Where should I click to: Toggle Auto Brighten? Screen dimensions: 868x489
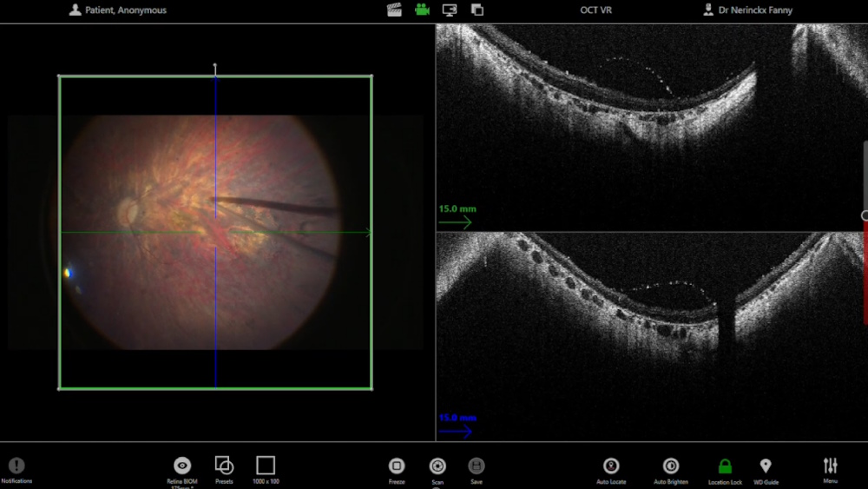click(x=671, y=466)
